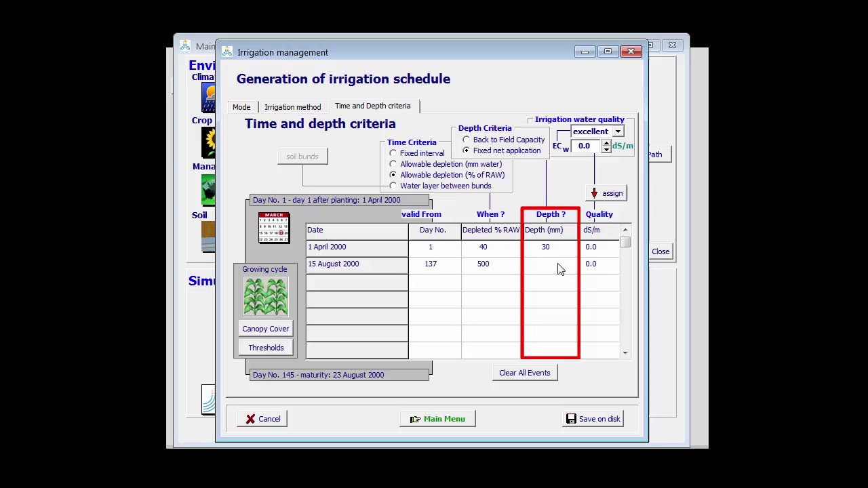
Task: Click the Irrigation management title bar icon
Action: [227, 52]
